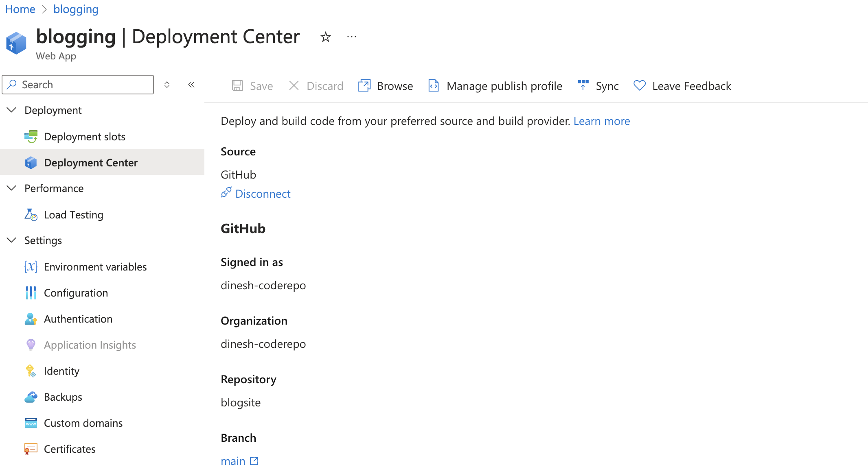This screenshot has width=868, height=467.
Task: Open Custom domains menu item
Action: pos(102,423)
